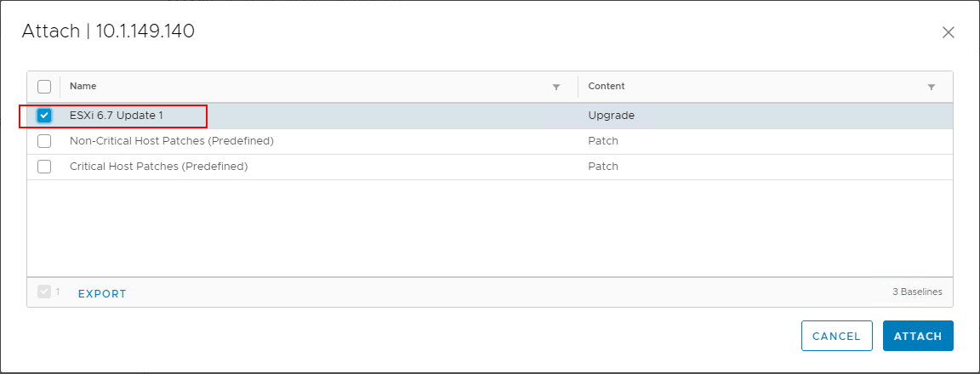Select the ESXi 6.7 Update 1 row name
The width and height of the screenshot is (980, 374).
pyautogui.click(x=117, y=116)
